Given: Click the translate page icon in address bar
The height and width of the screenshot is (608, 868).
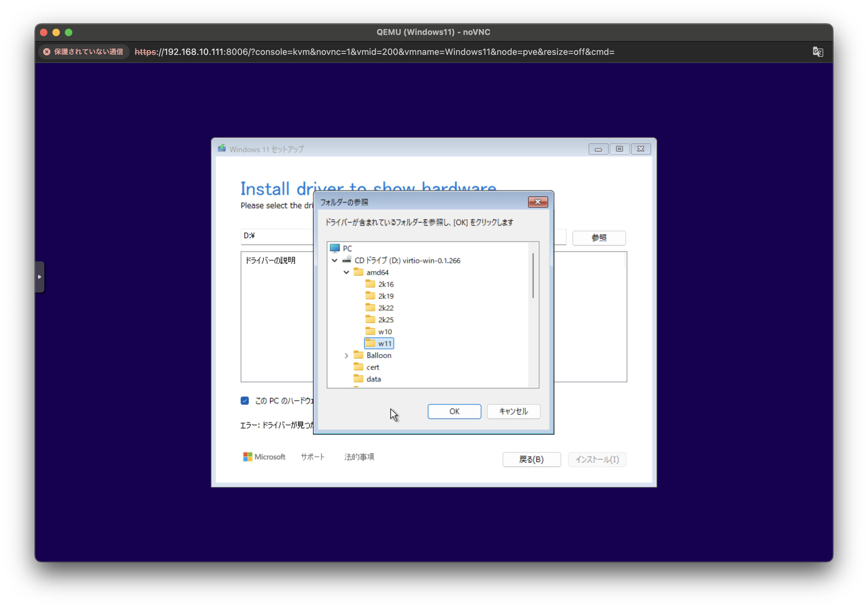Looking at the screenshot, I should (817, 52).
